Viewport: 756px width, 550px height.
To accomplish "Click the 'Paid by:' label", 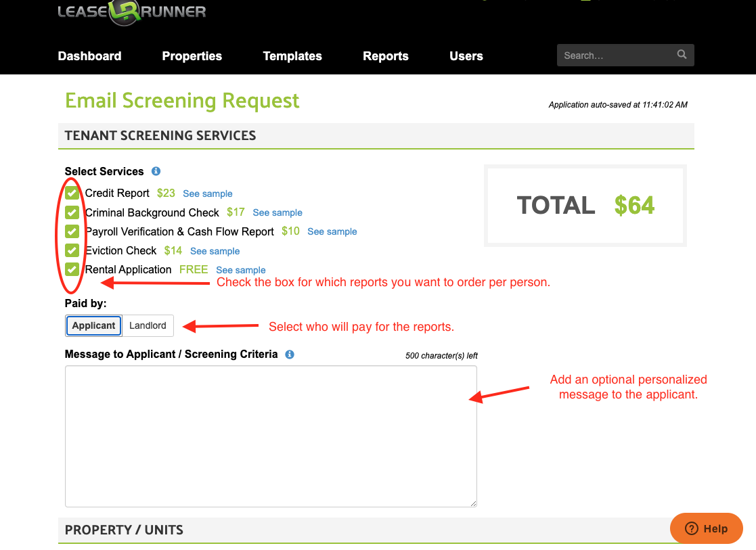I will point(86,303).
